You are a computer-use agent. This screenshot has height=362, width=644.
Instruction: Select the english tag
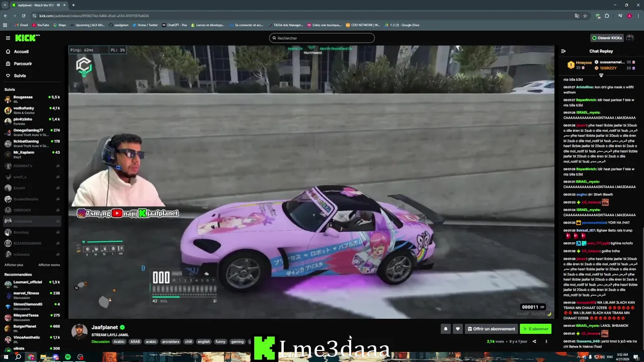pos(204,342)
